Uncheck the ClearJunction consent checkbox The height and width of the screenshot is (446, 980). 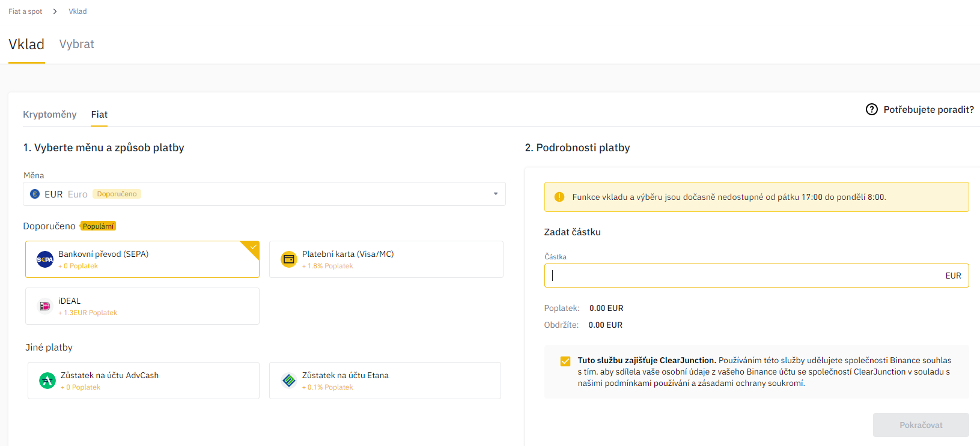565,361
